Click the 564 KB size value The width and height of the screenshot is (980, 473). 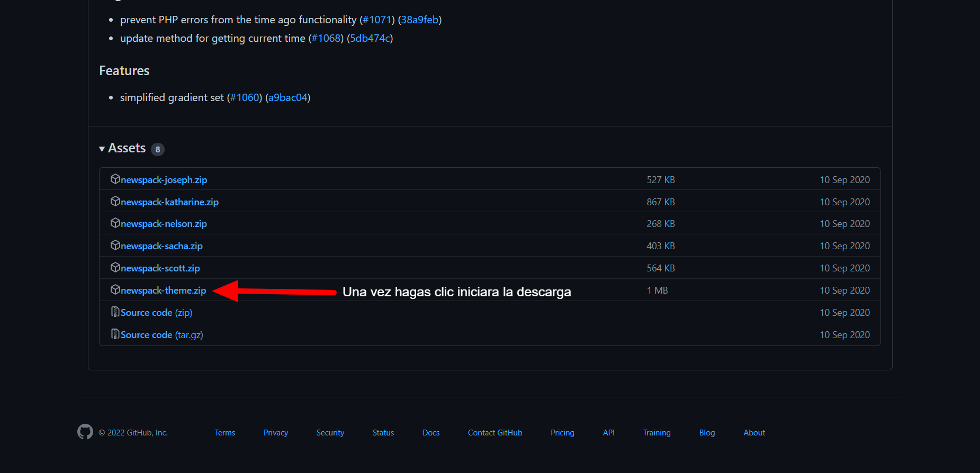(661, 268)
